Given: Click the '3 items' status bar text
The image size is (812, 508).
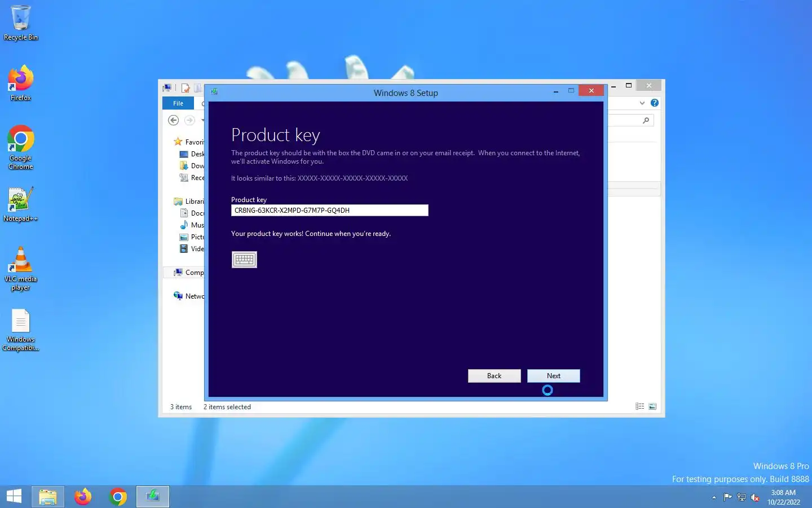Looking at the screenshot, I should pyautogui.click(x=181, y=407).
